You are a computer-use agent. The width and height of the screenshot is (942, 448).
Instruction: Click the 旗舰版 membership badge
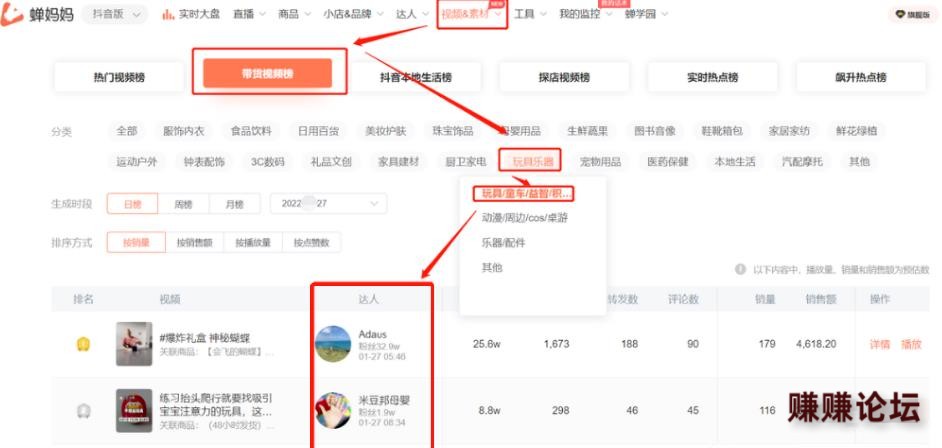(x=913, y=14)
